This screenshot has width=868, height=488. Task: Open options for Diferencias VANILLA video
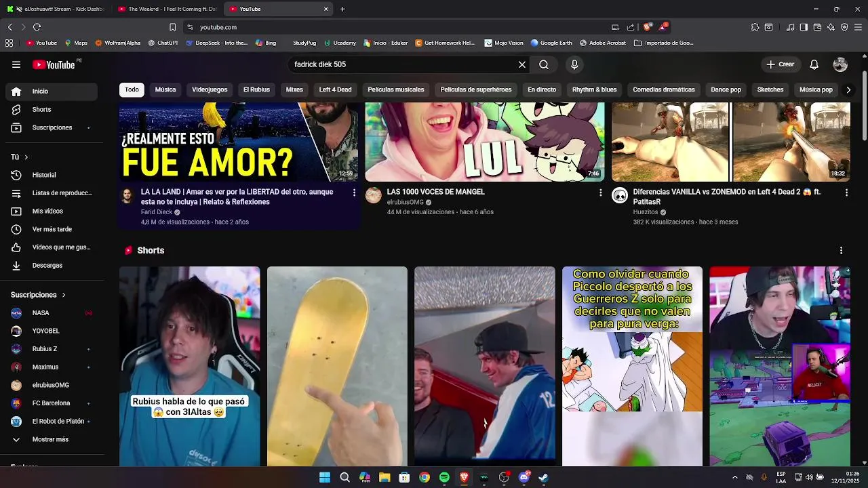click(x=846, y=192)
